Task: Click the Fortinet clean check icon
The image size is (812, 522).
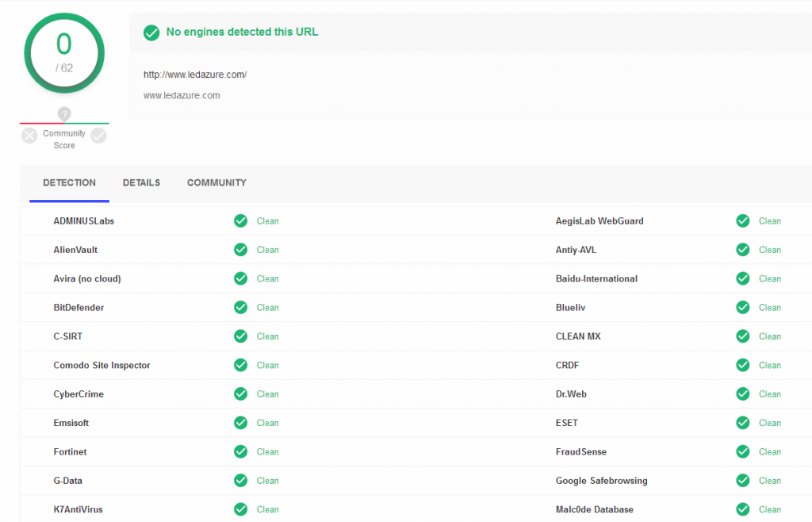Action: pyautogui.click(x=241, y=451)
